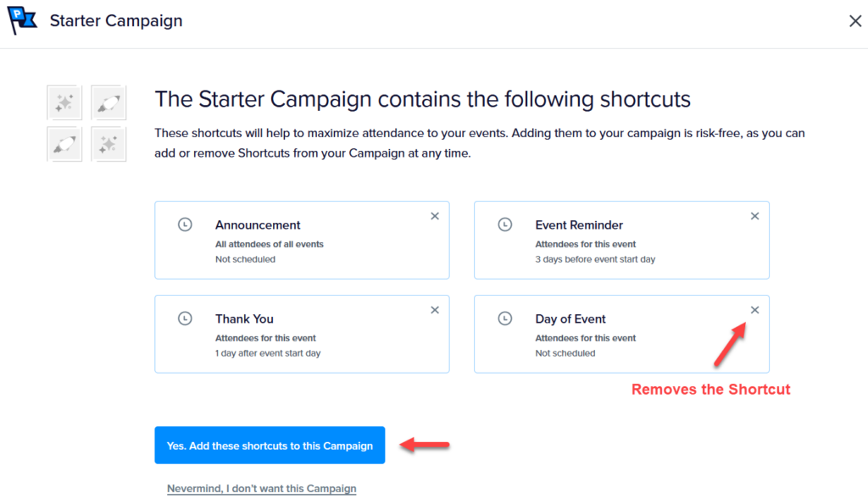This screenshot has width=868, height=504.
Task: Click the Announcement clock icon
Action: tap(185, 224)
